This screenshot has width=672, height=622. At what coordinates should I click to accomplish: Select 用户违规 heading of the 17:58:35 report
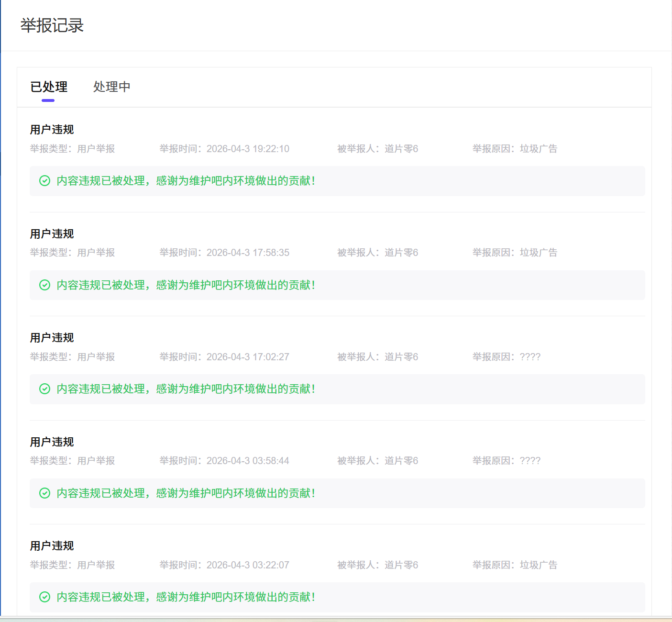pyautogui.click(x=52, y=234)
